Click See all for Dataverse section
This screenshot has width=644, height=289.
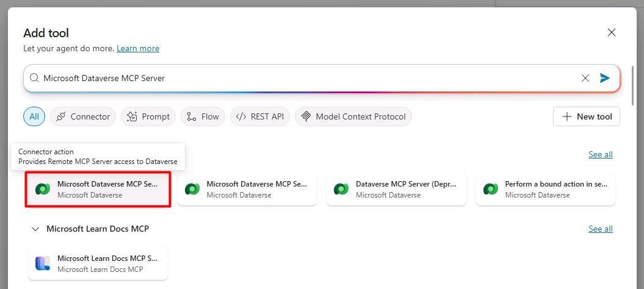tap(601, 154)
